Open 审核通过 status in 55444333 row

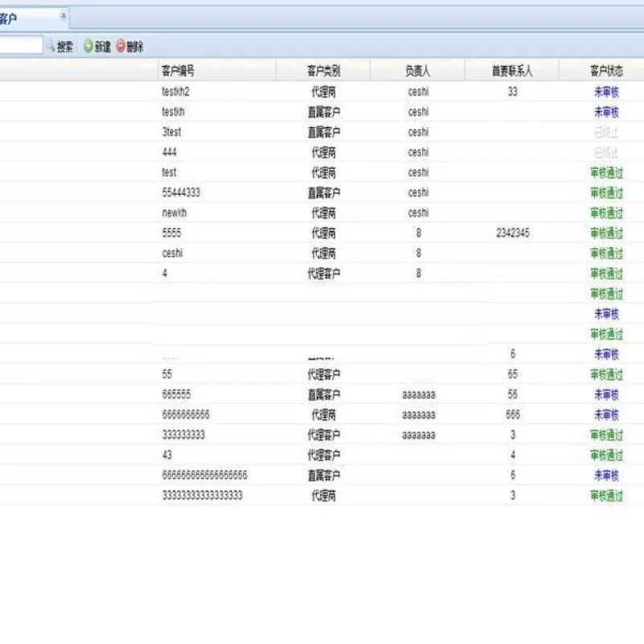coord(607,192)
